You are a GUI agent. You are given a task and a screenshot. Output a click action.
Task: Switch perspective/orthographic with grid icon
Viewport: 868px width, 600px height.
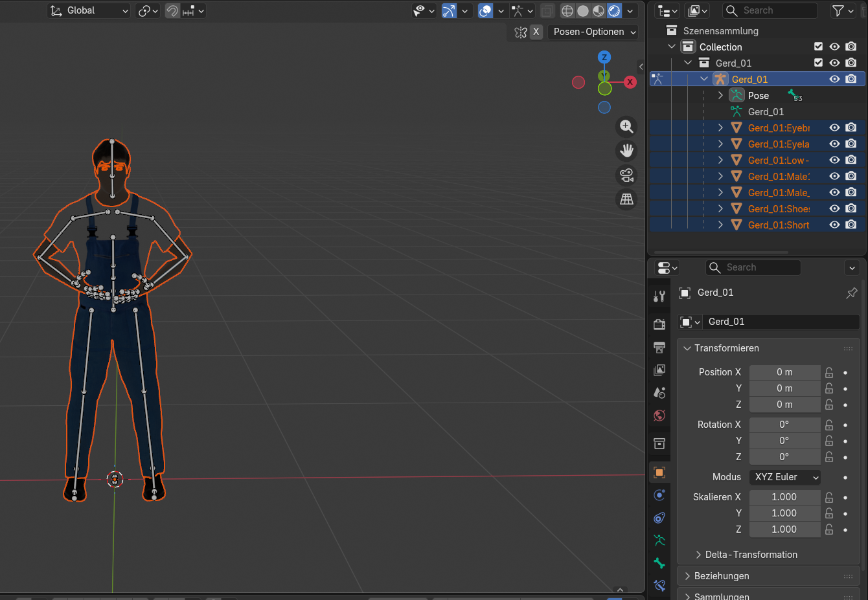coord(626,199)
